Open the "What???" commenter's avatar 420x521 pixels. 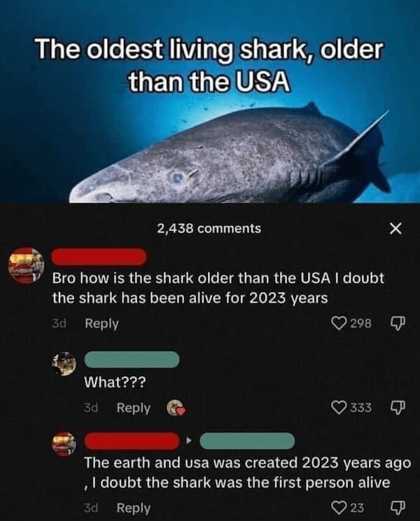click(x=64, y=363)
